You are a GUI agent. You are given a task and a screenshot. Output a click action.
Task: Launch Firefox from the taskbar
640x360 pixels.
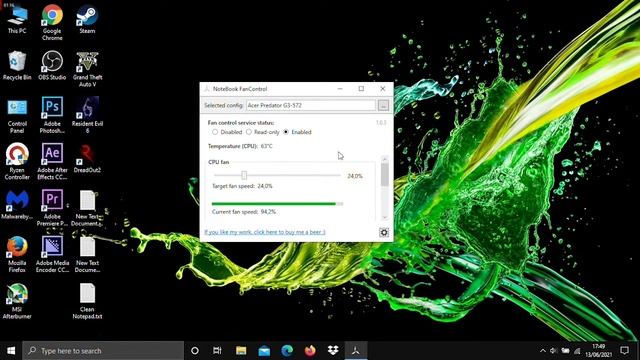310,351
